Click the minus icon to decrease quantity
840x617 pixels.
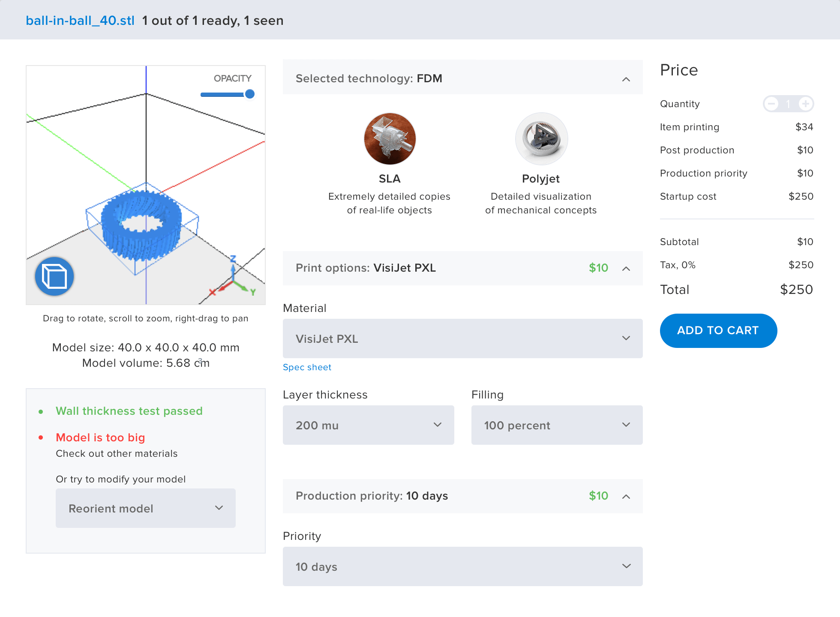(x=771, y=104)
